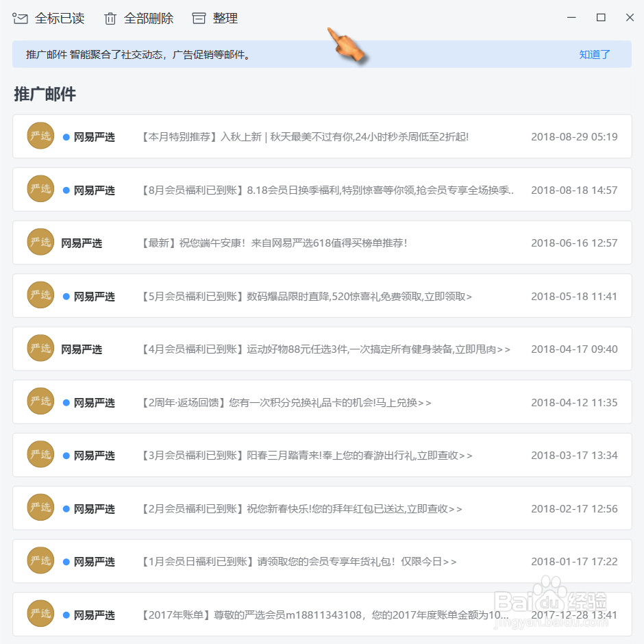644x644 pixels.
Task: Click unread dot on 2018-08-29 mail
Action: [x=66, y=137]
